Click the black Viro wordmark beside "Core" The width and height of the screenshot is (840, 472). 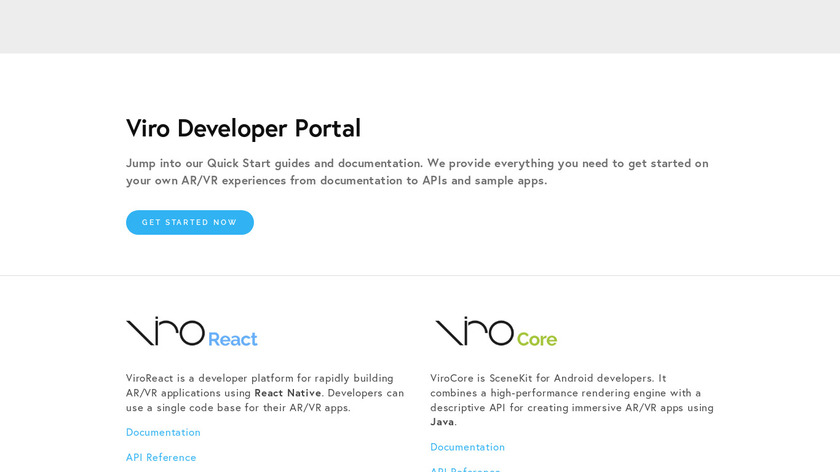click(474, 332)
